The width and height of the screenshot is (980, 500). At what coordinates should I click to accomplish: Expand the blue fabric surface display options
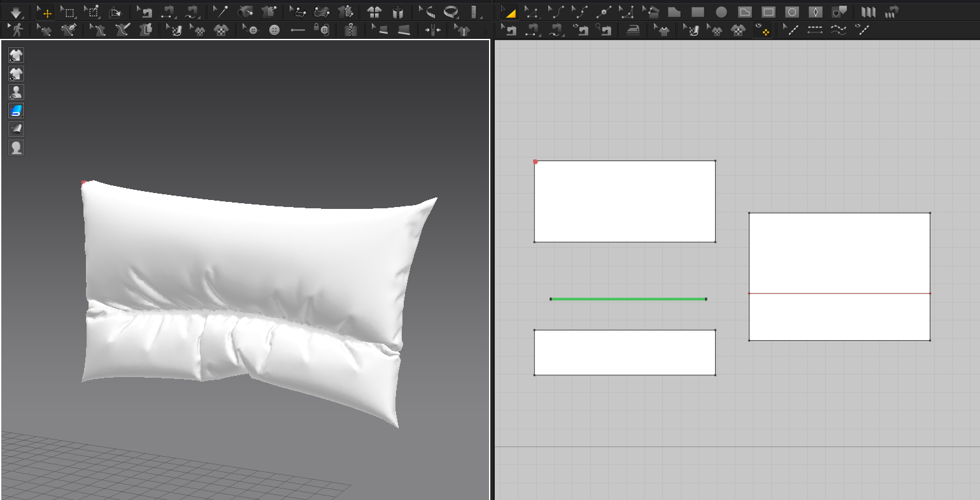tap(16, 111)
